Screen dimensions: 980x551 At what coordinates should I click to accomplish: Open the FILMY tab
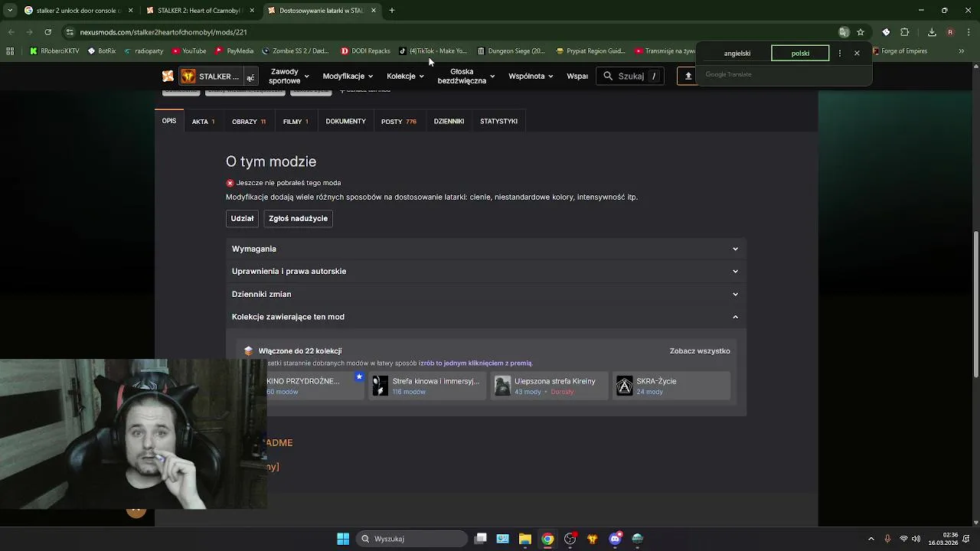tap(296, 121)
